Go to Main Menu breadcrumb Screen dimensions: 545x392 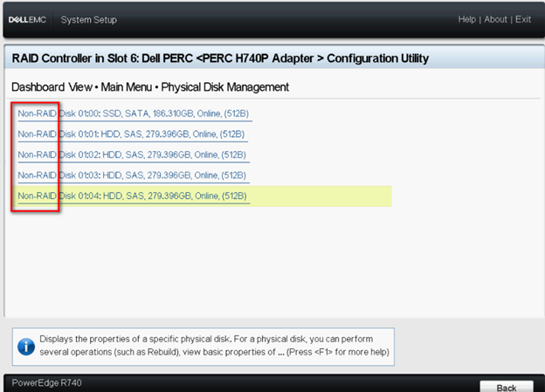click(126, 87)
